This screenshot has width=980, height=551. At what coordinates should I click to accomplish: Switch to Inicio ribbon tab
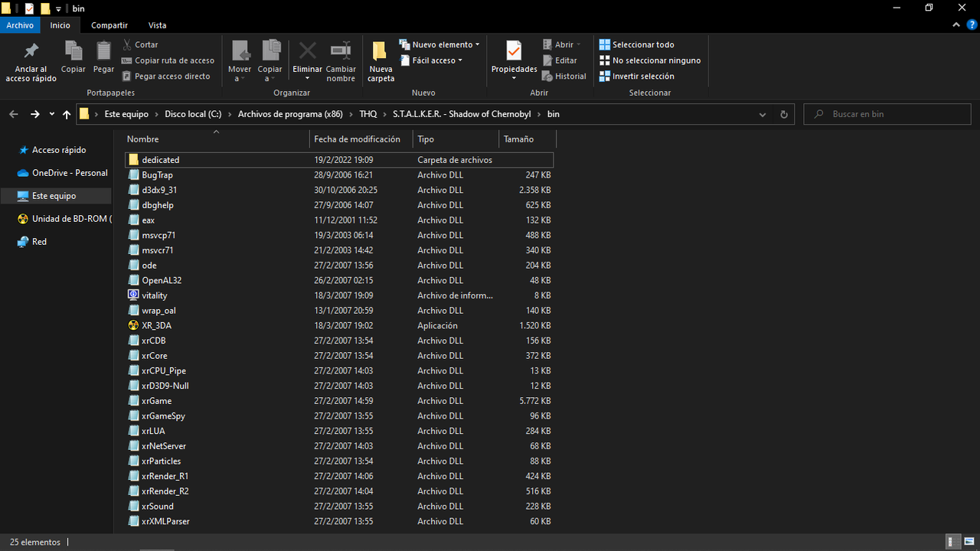[60, 25]
